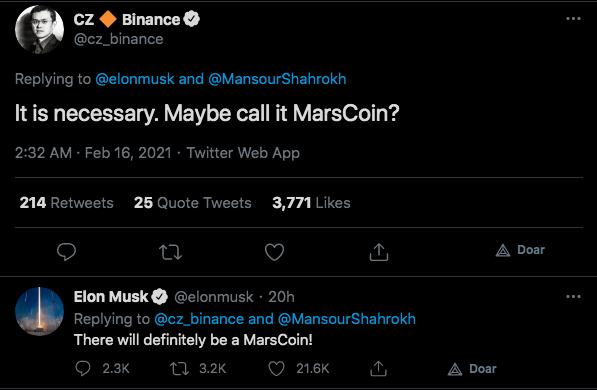
Task: Open @MansourShahrokh mention in CZ's tweet
Action: pyautogui.click(x=277, y=79)
